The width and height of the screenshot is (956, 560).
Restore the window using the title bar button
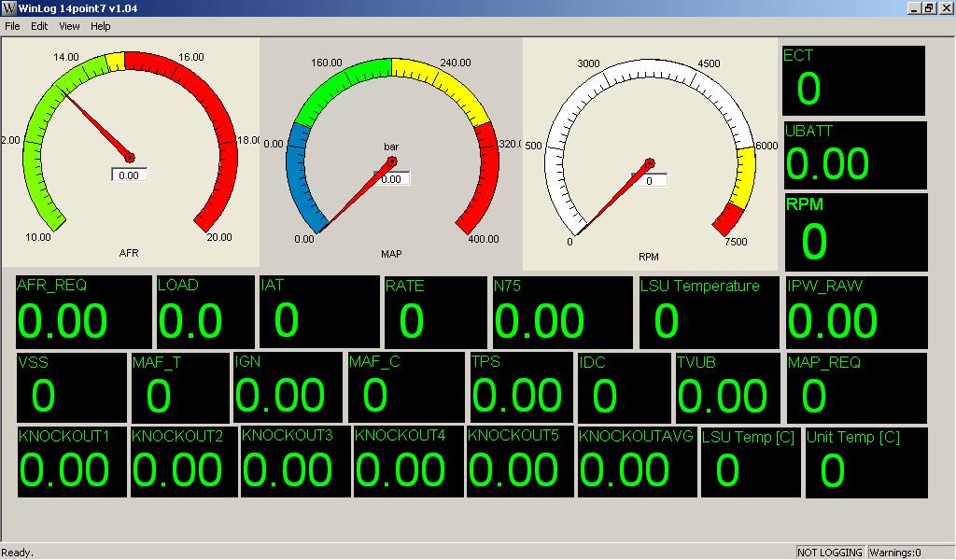[929, 7]
